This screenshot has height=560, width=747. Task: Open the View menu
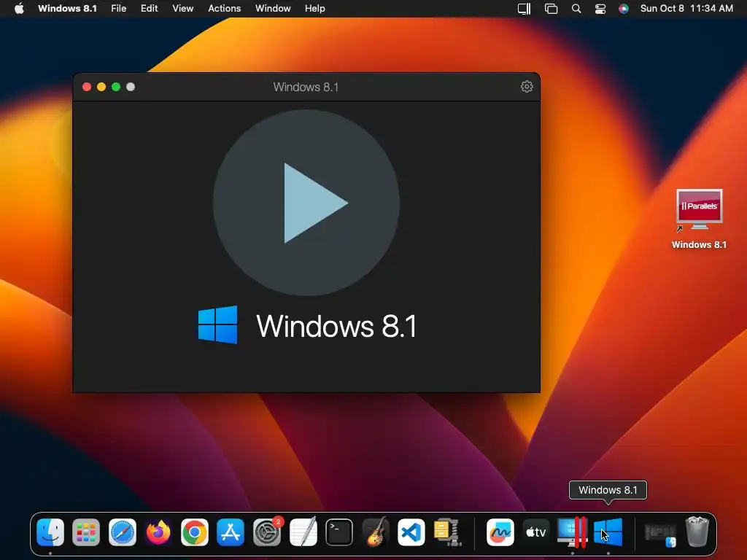click(183, 9)
